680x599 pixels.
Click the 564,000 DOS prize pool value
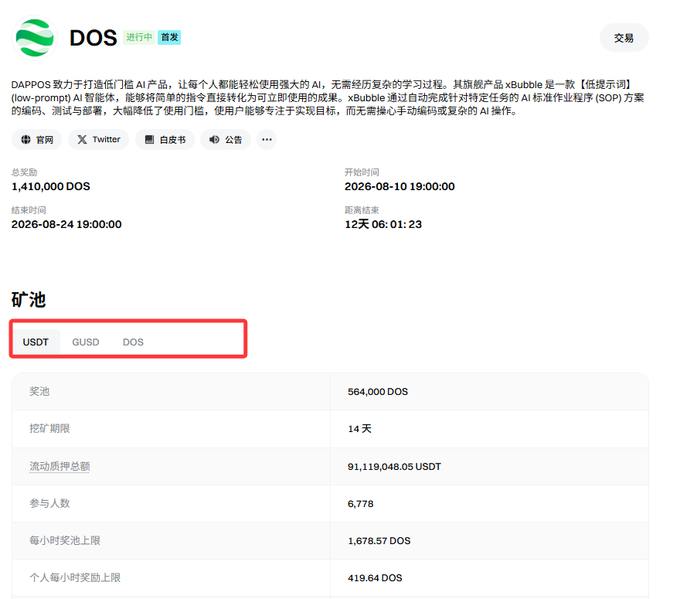[x=378, y=392]
